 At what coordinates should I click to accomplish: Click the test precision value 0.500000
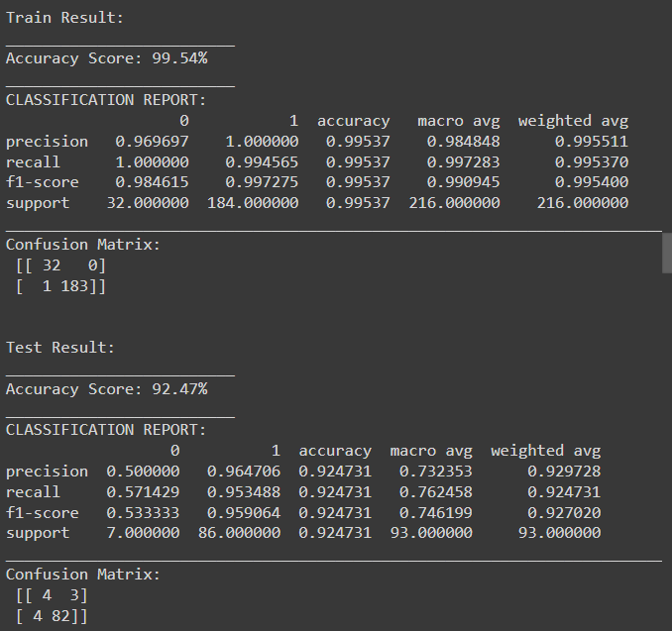pos(143,472)
